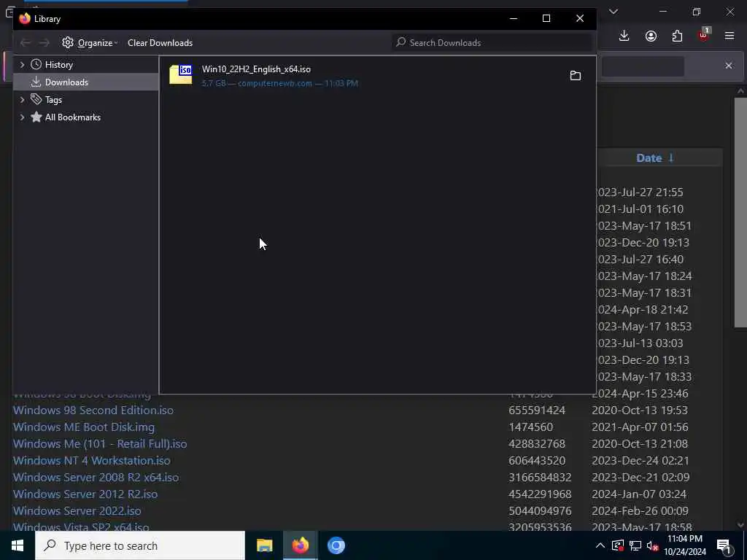Screen dimensions: 747x560
Task: Select the Win10_22H2_English_x64.iso download entry
Action: pos(377,76)
